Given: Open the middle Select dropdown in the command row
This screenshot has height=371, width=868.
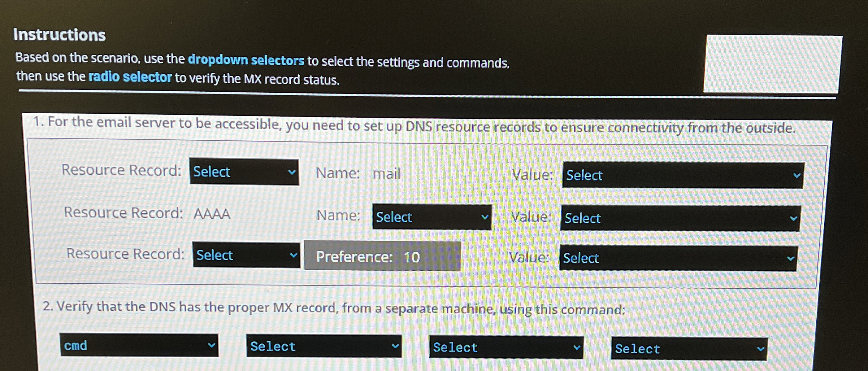Looking at the screenshot, I should (x=505, y=347).
